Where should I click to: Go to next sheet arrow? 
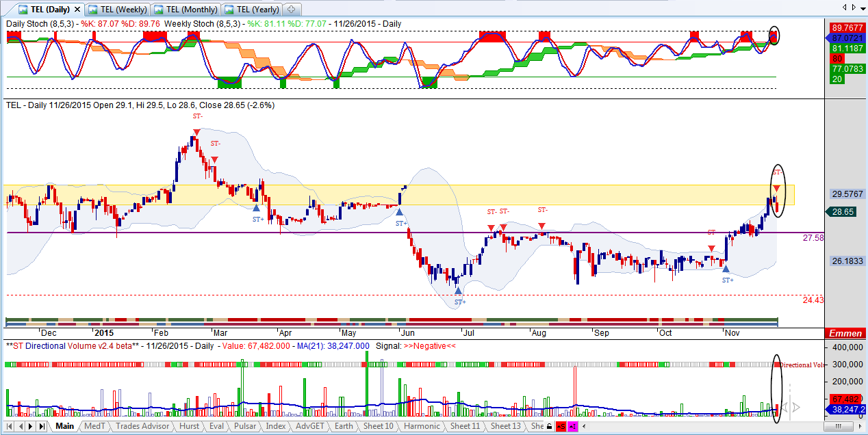point(31,426)
